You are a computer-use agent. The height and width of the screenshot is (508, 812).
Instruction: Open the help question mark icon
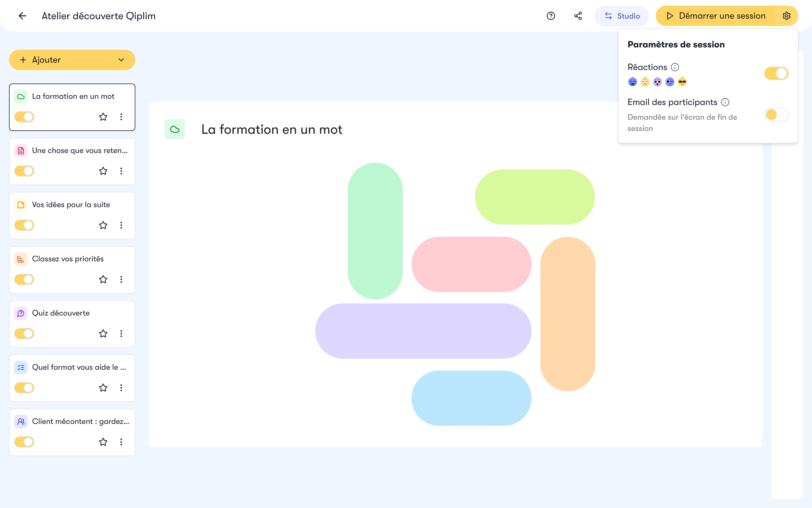(x=551, y=16)
